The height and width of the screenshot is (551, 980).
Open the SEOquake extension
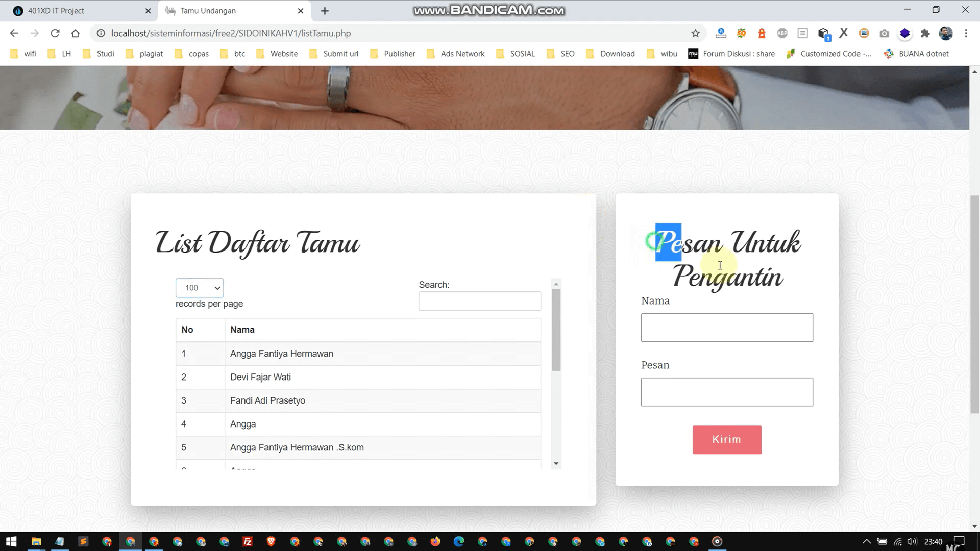tap(741, 33)
